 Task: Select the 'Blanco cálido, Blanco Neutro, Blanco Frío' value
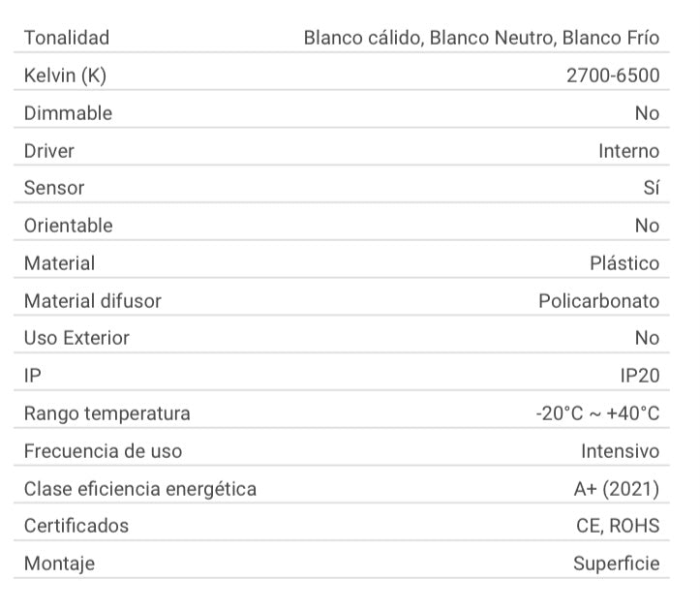click(x=481, y=39)
